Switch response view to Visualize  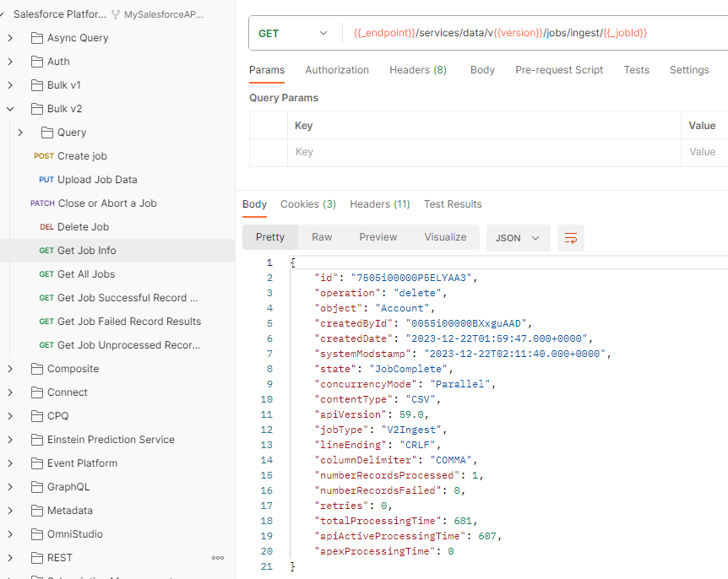pos(445,237)
